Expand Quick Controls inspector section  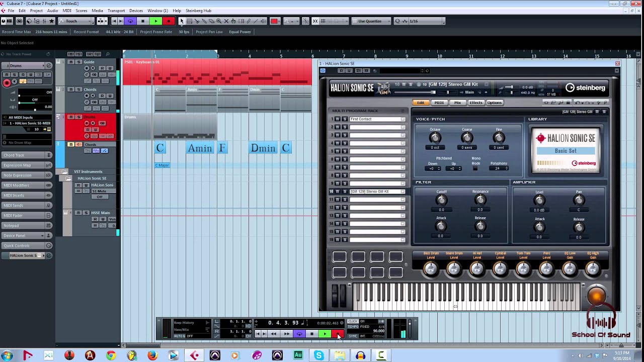(27, 246)
